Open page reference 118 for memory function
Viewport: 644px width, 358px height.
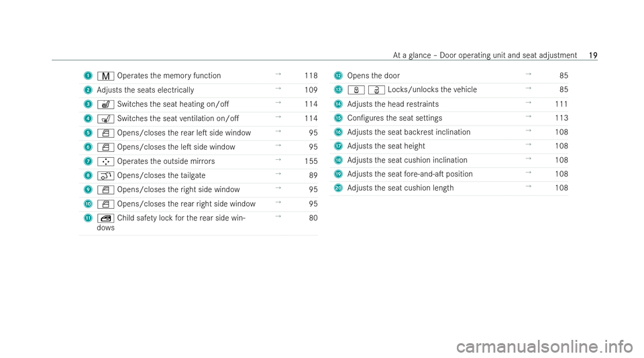pos(311,76)
